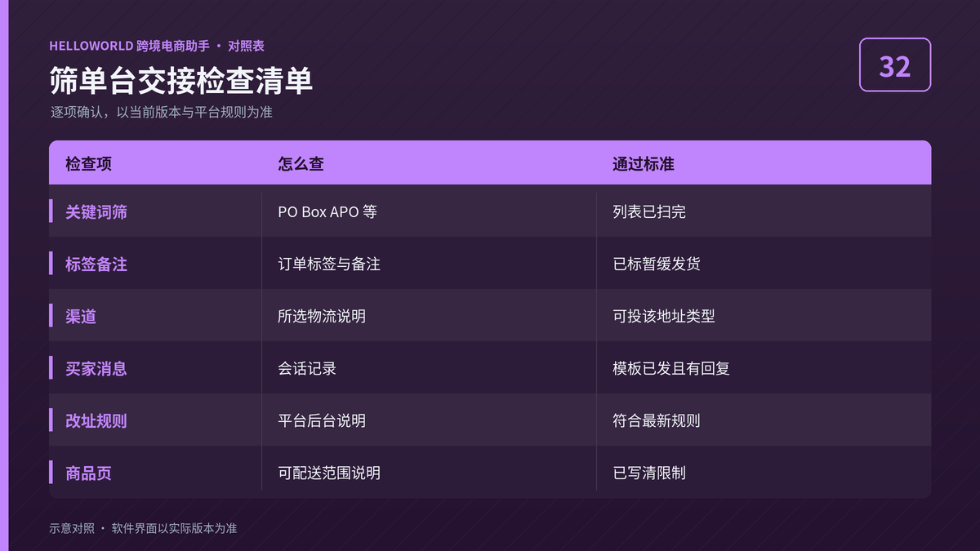Click the subtitle 逐项确认，以当前版本与平台规则为准
Viewport: 980px width, 551px height.
click(161, 113)
